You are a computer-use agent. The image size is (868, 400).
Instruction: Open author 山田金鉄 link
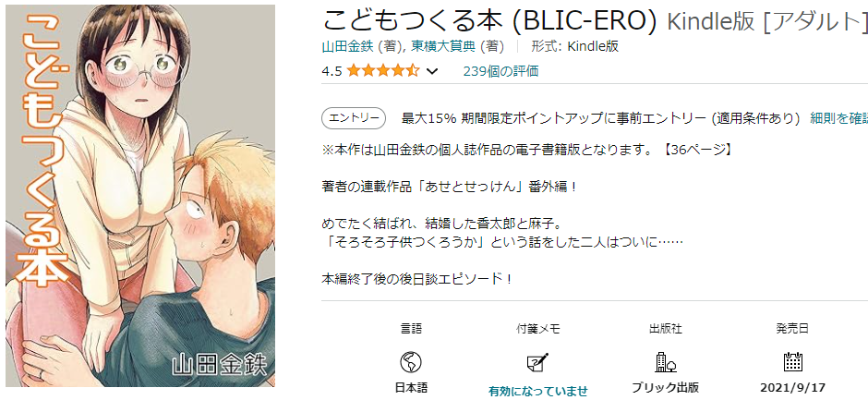point(348,46)
